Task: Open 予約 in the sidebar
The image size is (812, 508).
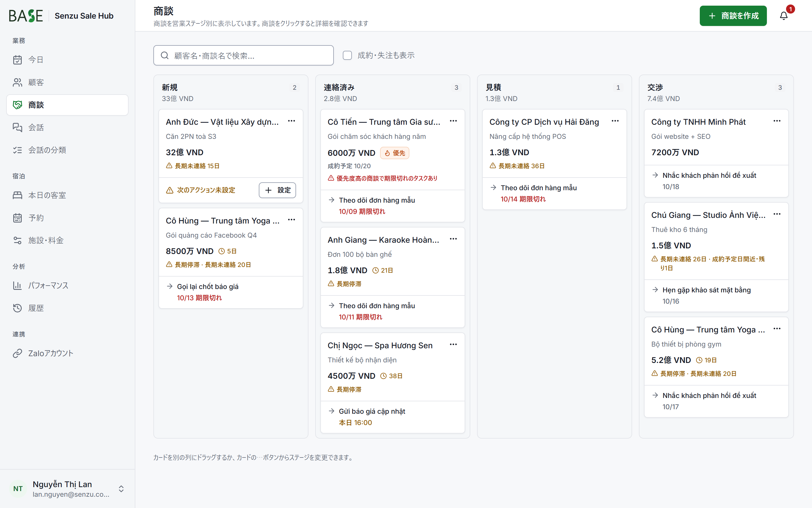Action: click(x=67, y=218)
